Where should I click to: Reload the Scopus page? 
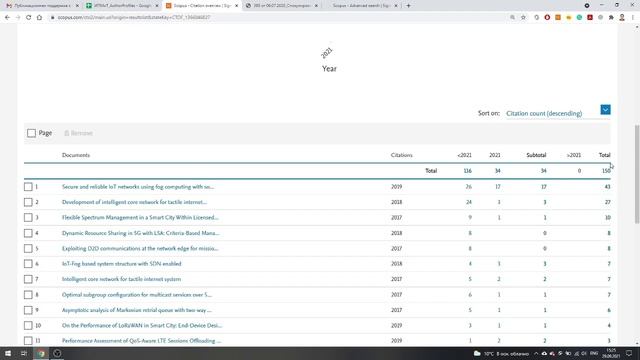tap(29, 18)
